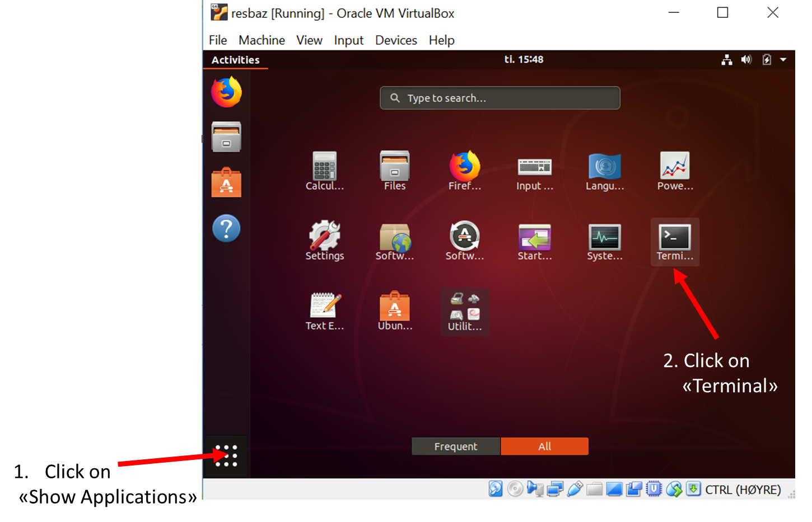Launch the Calculator app
812x522 pixels.
pyautogui.click(x=325, y=171)
